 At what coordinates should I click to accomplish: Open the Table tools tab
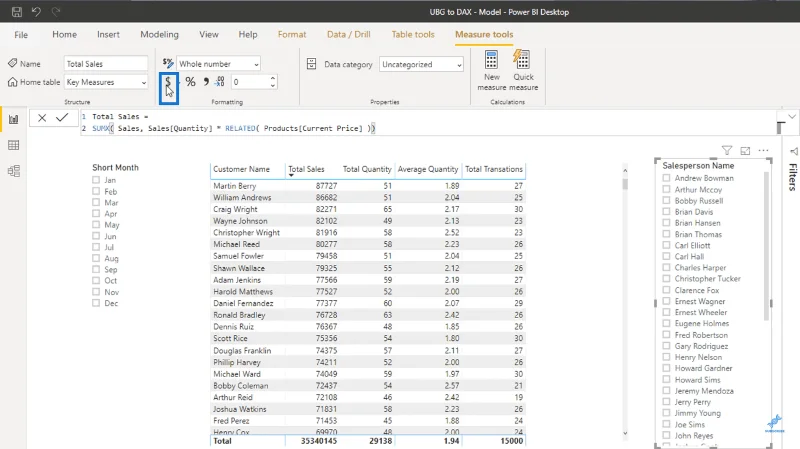pyautogui.click(x=413, y=34)
